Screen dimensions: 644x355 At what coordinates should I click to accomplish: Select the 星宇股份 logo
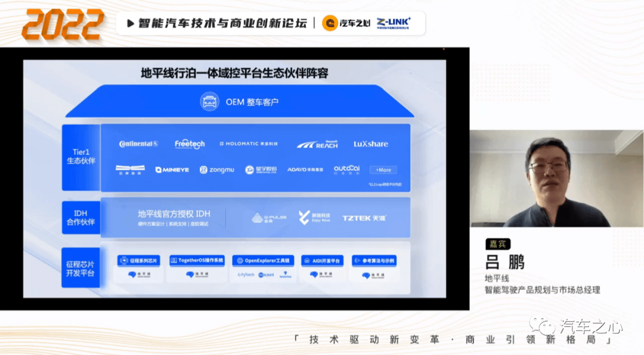coord(261,170)
